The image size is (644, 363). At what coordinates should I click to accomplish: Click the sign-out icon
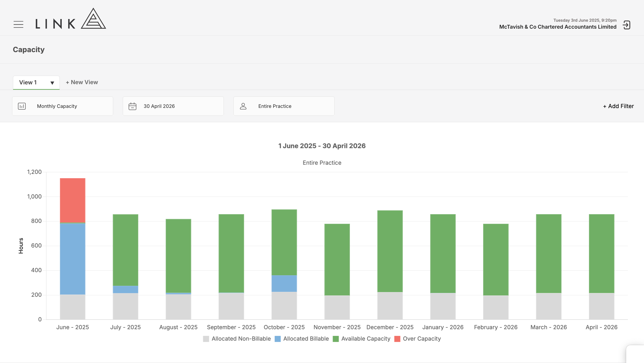click(627, 25)
